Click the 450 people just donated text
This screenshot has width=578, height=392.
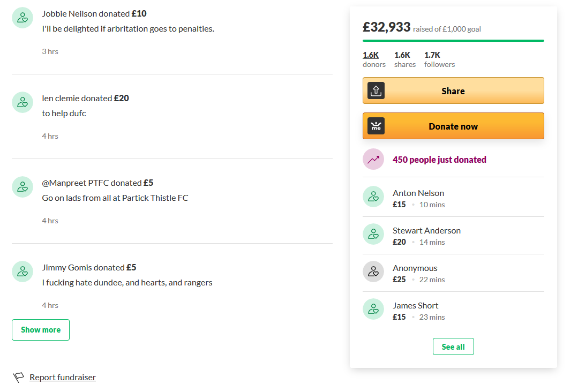point(439,160)
